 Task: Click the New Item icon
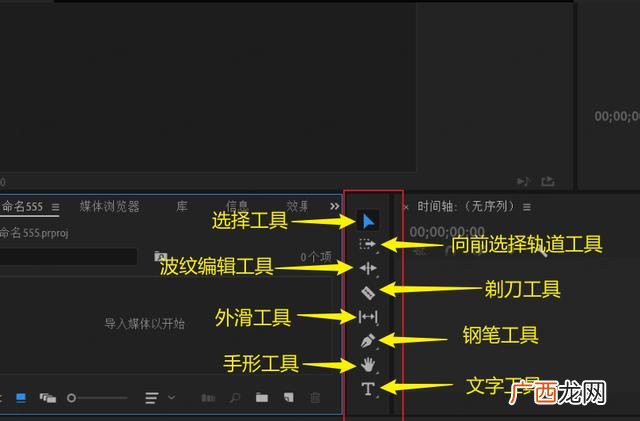[x=289, y=397]
